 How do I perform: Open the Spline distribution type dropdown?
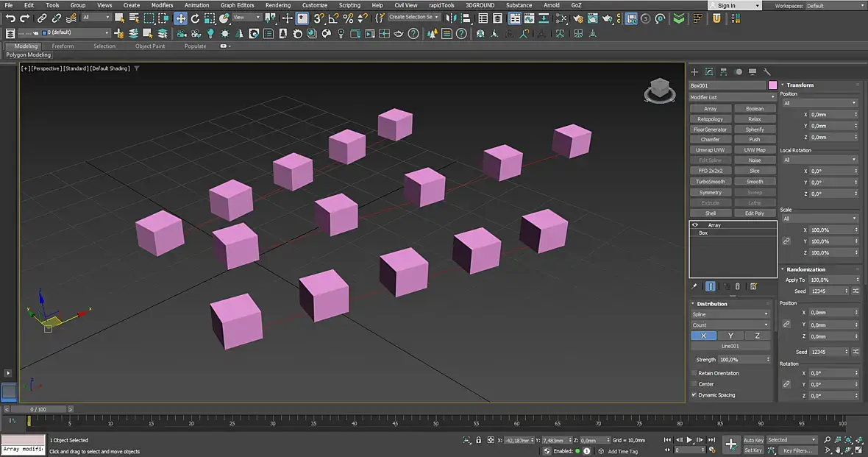click(x=730, y=314)
